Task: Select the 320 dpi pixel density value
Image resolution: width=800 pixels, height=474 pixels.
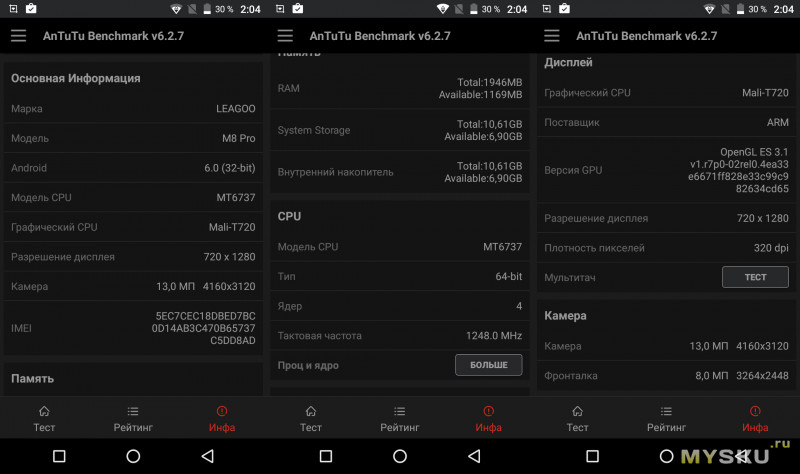Action: point(771,248)
